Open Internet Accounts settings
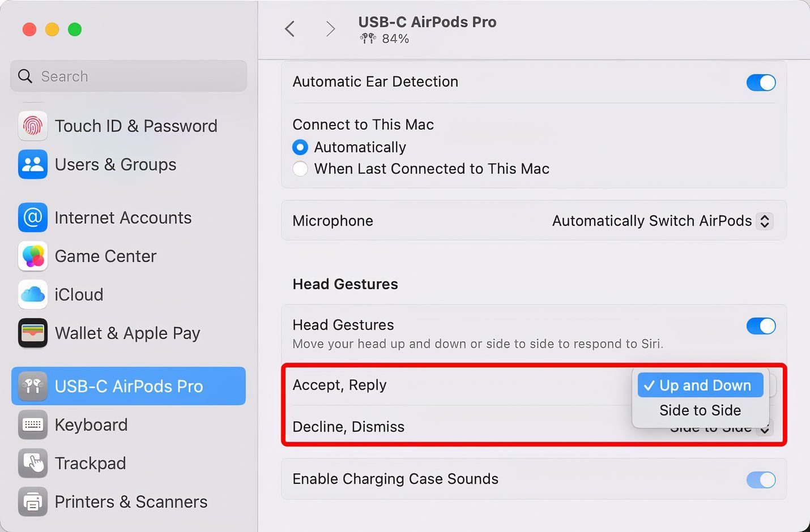The height and width of the screenshot is (532, 810). click(x=122, y=217)
